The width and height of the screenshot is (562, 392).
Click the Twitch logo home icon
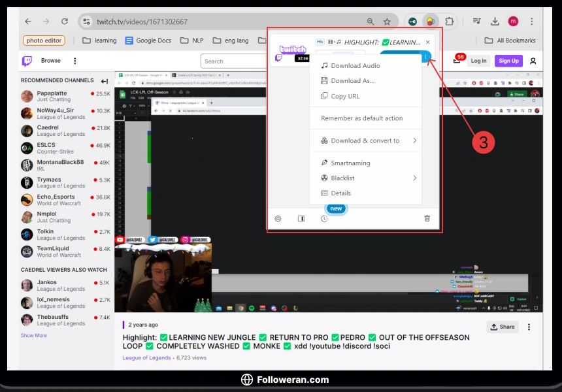[x=27, y=61]
